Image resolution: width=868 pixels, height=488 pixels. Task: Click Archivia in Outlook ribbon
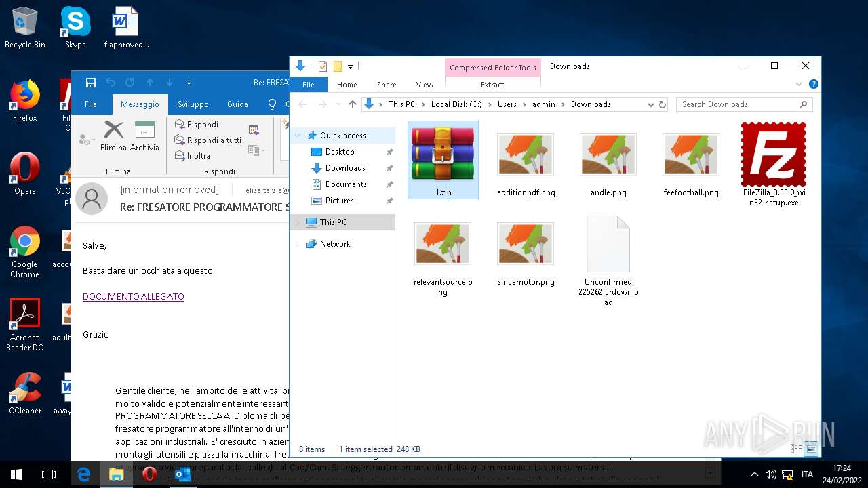tap(144, 136)
